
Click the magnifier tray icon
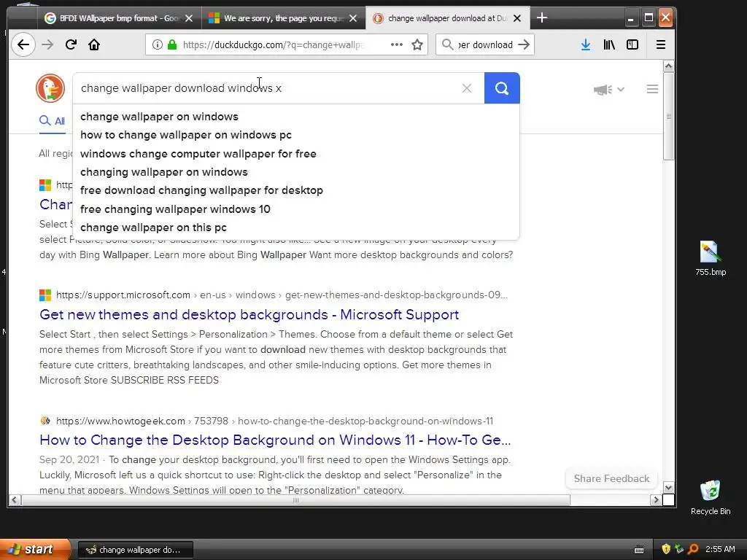(x=693, y=550)
